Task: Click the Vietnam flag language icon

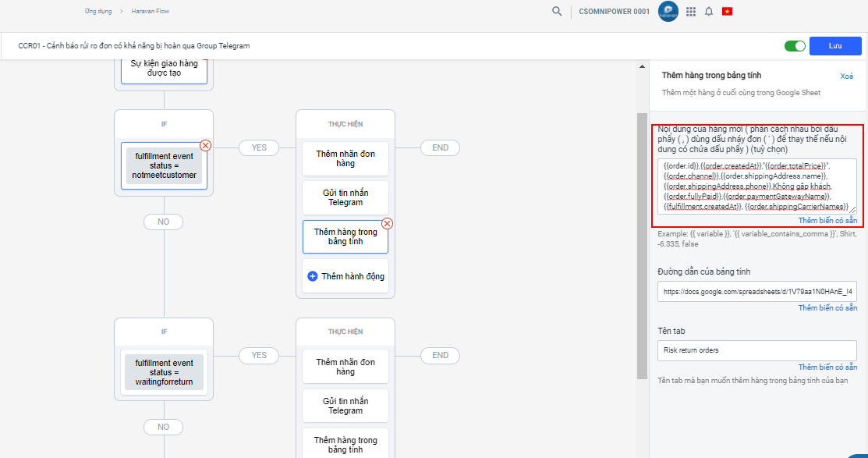Action: click(x=727, y=12)
